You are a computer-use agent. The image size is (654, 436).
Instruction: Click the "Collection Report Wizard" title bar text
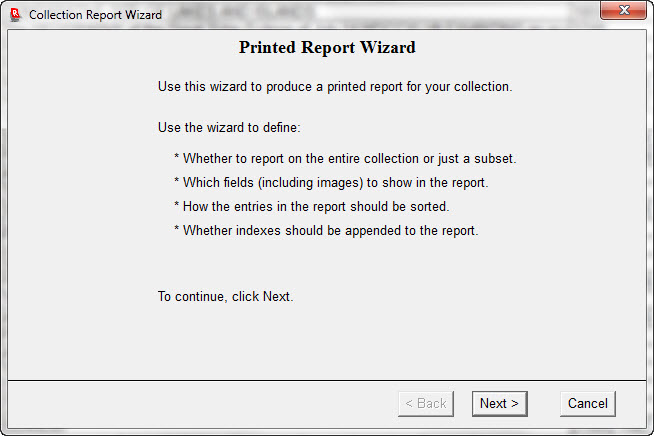tap(95, 15)
